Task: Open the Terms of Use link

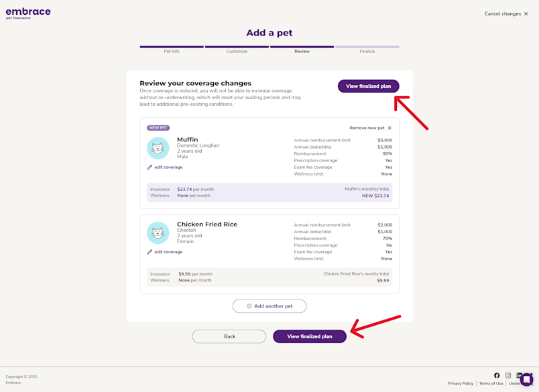Action: (491, 383)
